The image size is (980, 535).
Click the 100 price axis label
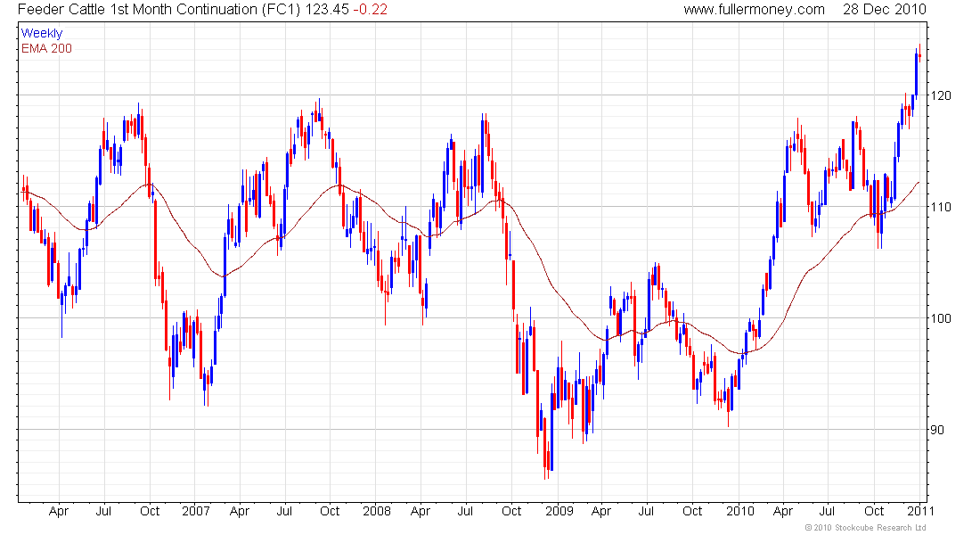tap(941, 318)
